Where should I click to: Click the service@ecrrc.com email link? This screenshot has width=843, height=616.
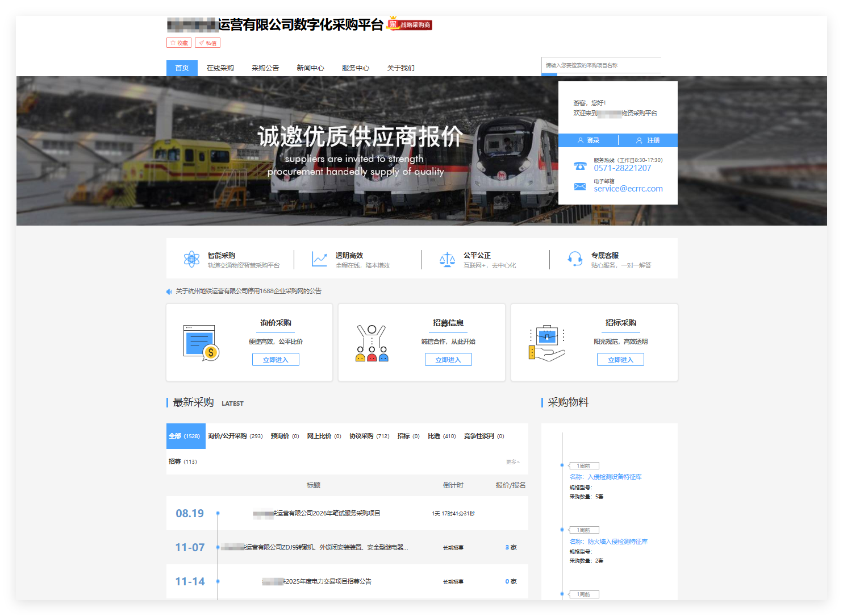(628, 189)
